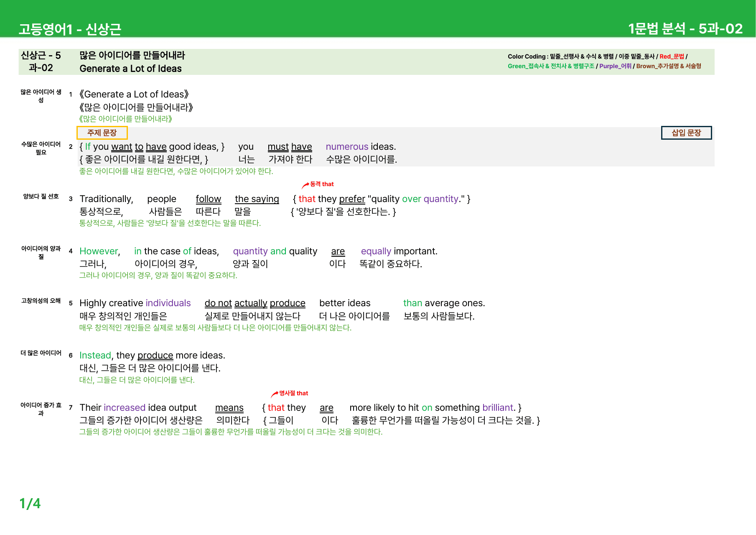Click the underlined verb 'follow'
The width and height of the screenshot is (756, 535).
coord(208,199)
